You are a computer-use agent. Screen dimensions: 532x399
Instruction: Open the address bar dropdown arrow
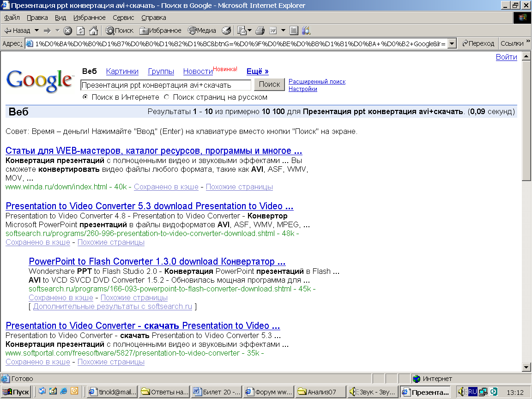tap(452, 44)
